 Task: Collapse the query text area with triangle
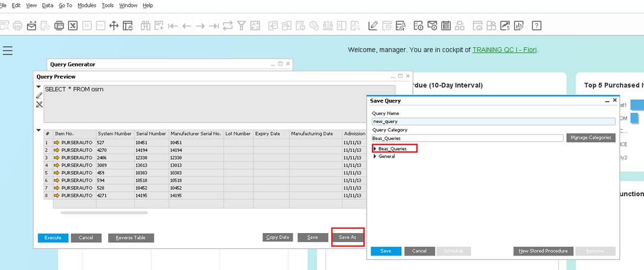(x=39, y=87)
